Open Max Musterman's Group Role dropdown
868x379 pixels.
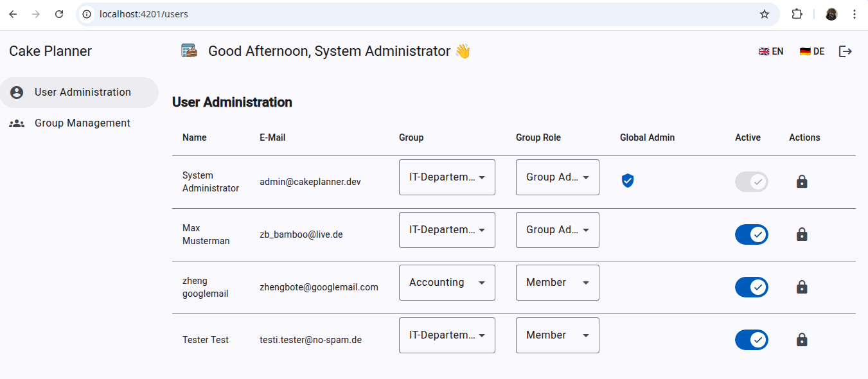(x=557, y=230)
